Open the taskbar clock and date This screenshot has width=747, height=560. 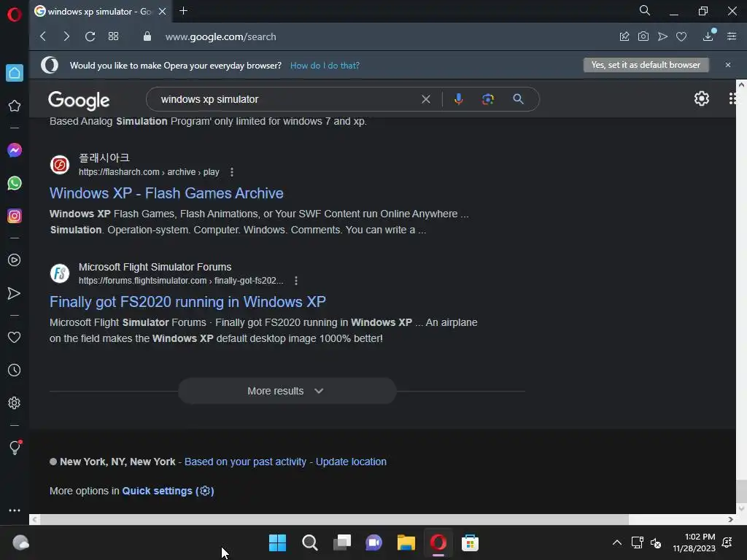point(694,542)
